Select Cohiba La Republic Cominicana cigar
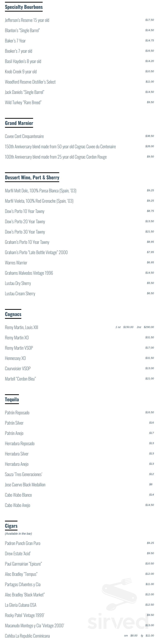 (x=27, y=636)
